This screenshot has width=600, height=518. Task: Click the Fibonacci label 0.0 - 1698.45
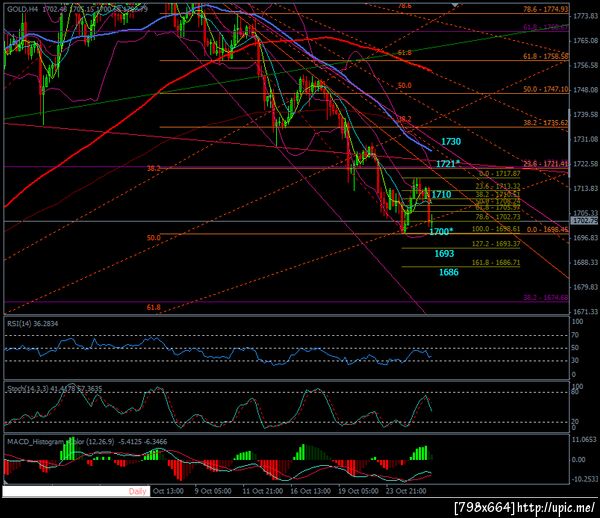click(548, 230)
